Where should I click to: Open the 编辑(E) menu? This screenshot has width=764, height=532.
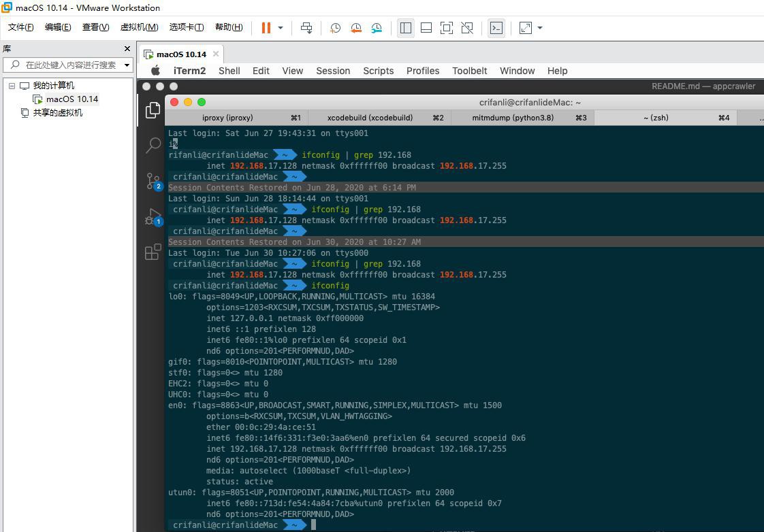[58, 27]
